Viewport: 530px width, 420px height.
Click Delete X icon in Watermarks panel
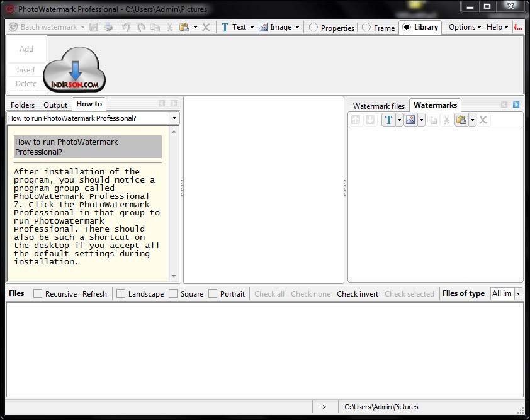pyautogui.click(x=483, y=120)
